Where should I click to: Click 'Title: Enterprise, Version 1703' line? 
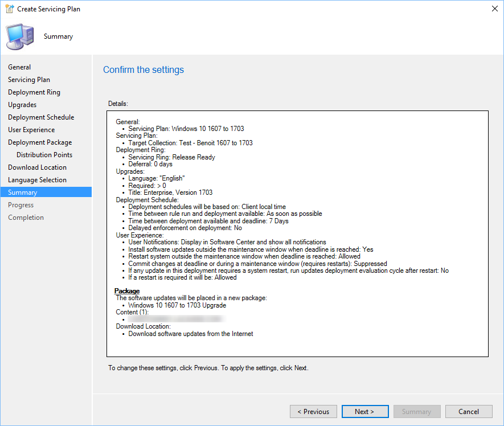click(x=170, y=192)
